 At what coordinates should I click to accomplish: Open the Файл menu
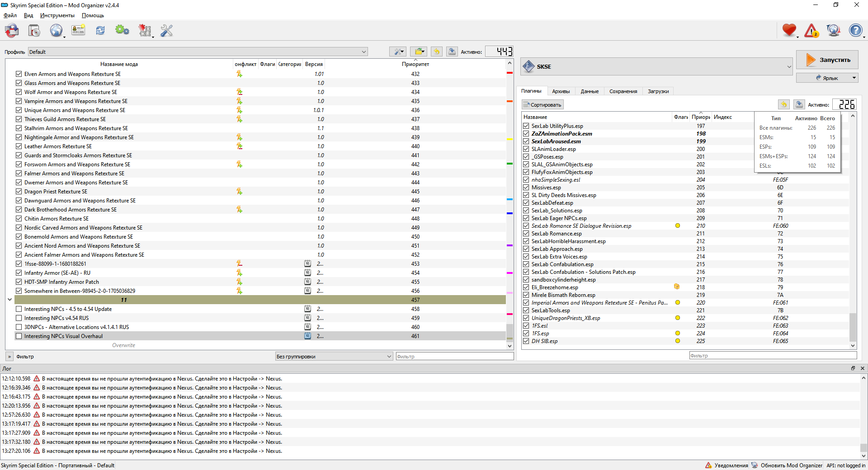10,15
